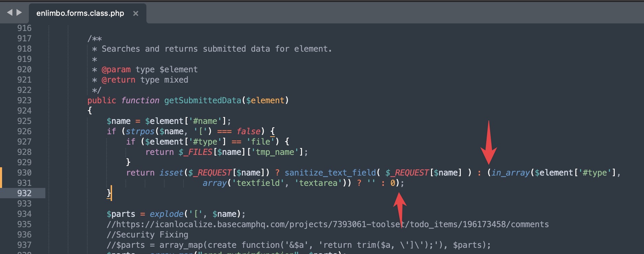644x254 pixels.
Task: Place cursor on the explode function call
Action: [166, 214]
